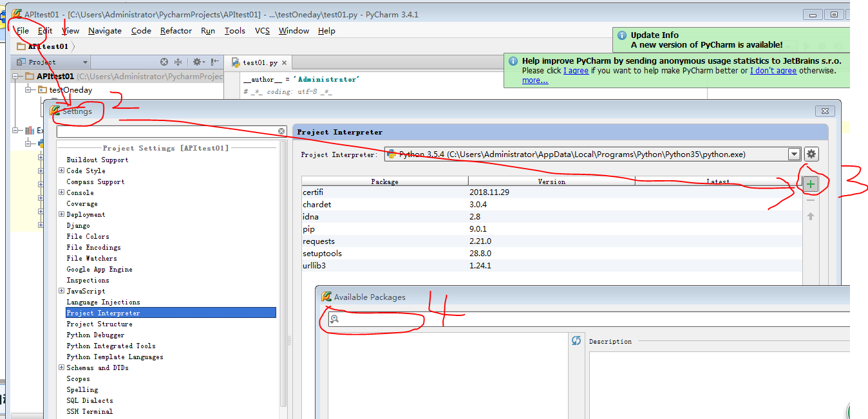868x419 pixels.
Task: Switch to the test01.py editor tab
Action: pyautogui.click(x=259, y=62)
